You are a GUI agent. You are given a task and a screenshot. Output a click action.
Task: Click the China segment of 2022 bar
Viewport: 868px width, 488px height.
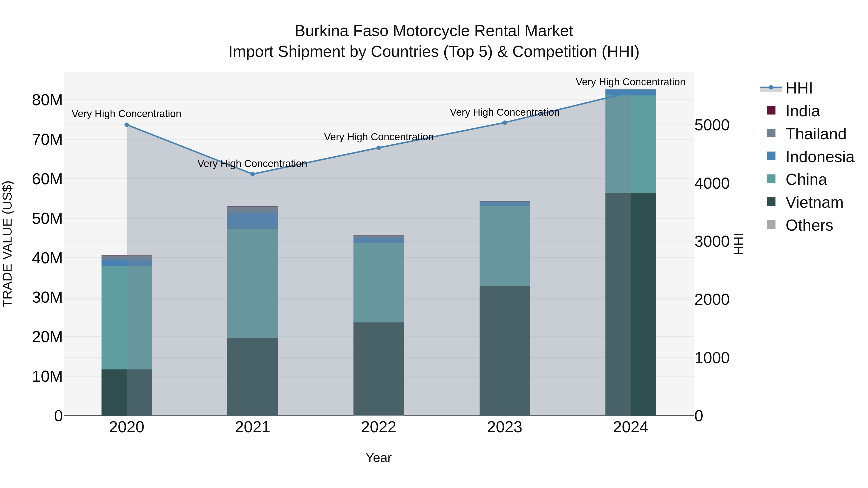tap(378, 283)
